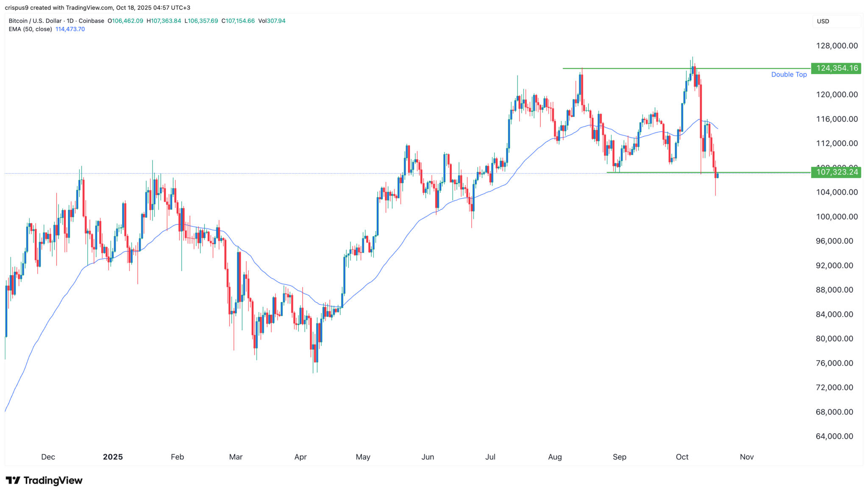The height and width of the screenshot is (495, 868).
Task: Select the Double Top text annotation
Action: coord(789,75)
